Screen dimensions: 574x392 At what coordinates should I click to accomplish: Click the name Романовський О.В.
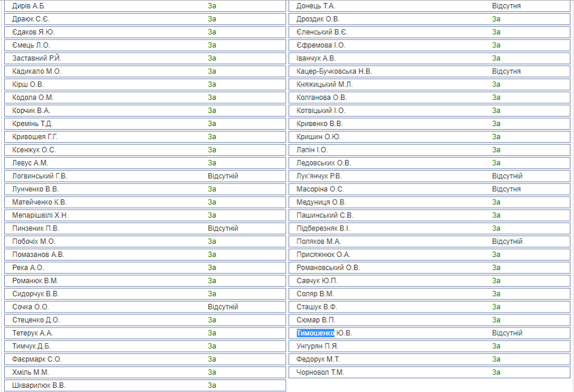[x=328, y=268]
